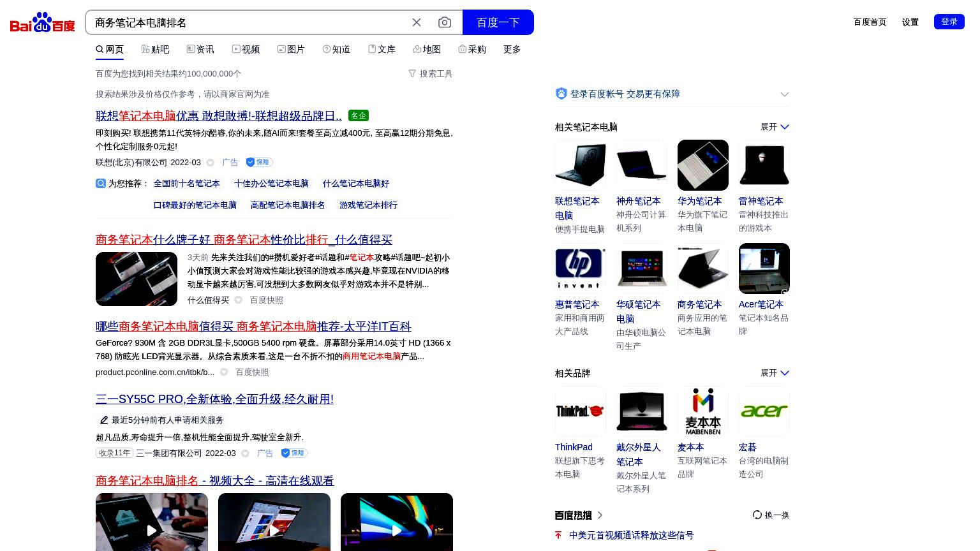Click the HP 惠普笔记本 logo image

tap(581, 268)
